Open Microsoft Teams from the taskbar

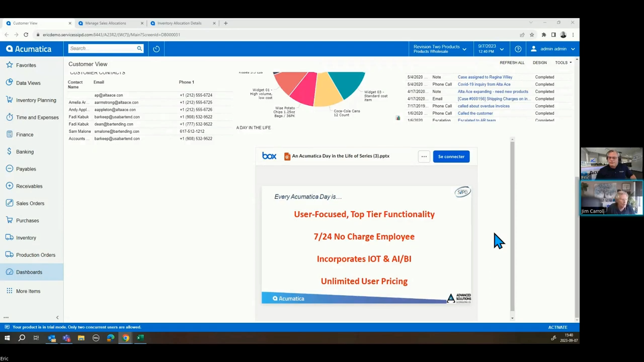click(66, 338)
